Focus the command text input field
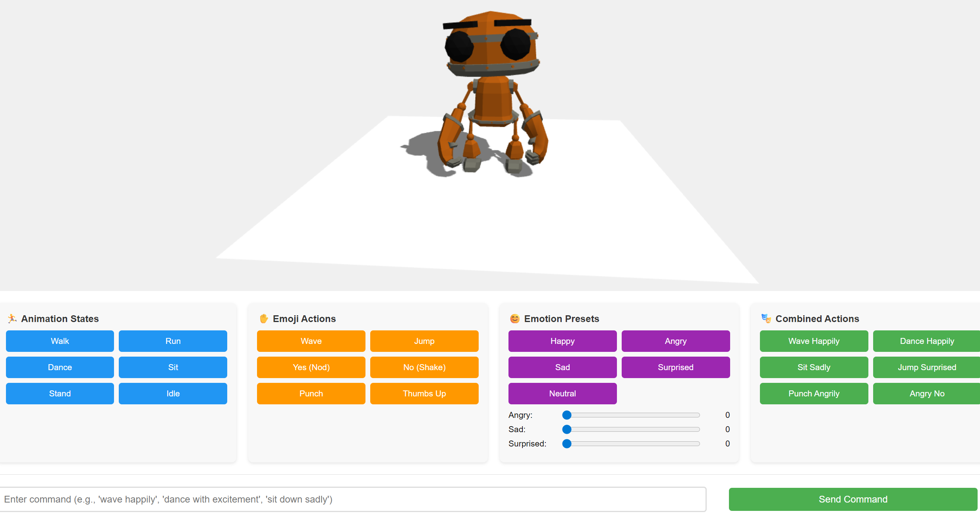Image resolution: width=980 pixels, height=524 pixels. tap(353, 499)
